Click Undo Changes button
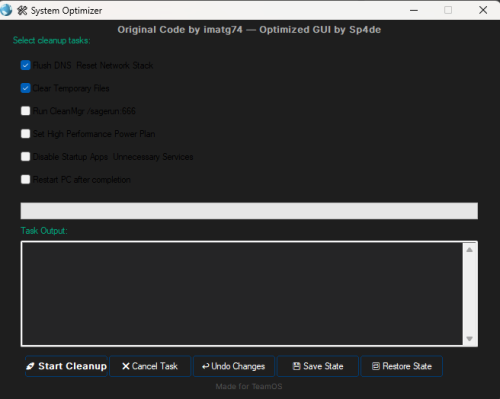 pos(234,366)
